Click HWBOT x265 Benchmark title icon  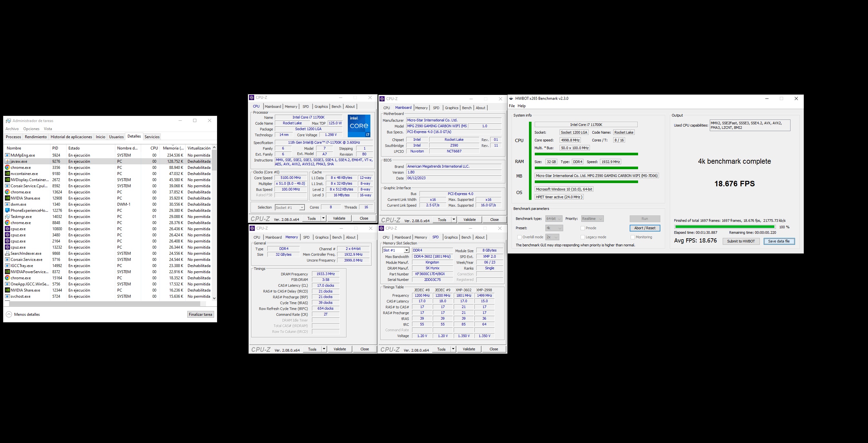511,98
